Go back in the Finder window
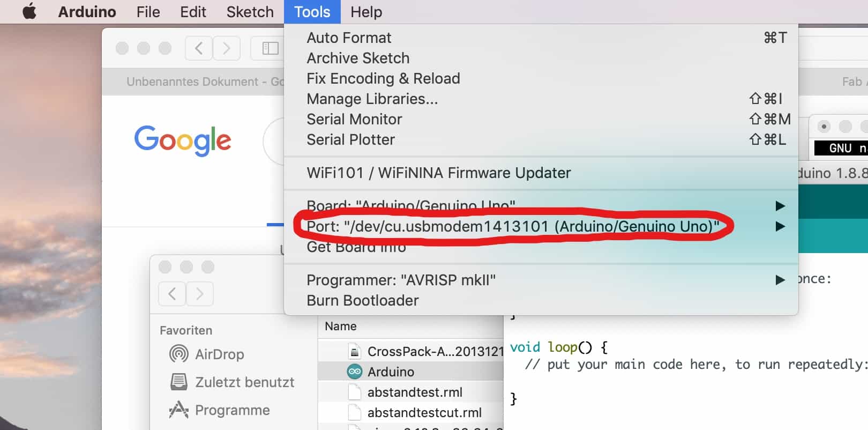 click(x=172, y=293)
